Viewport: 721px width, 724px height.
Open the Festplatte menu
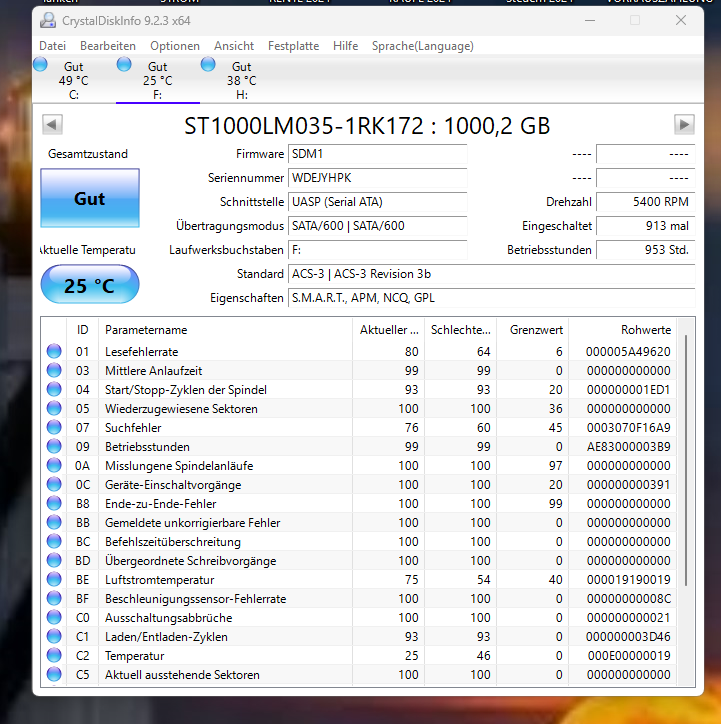tap(294, 46)
